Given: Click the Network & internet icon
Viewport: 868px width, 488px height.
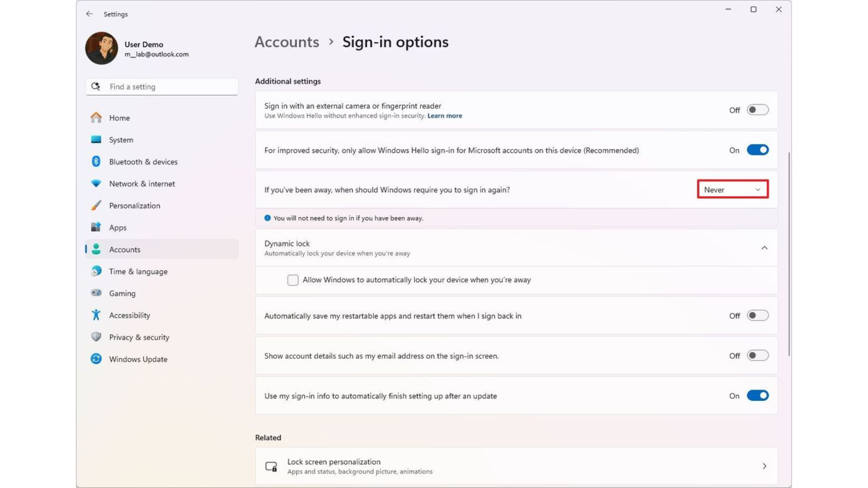Looking at the screenshot, I should 96,183.
